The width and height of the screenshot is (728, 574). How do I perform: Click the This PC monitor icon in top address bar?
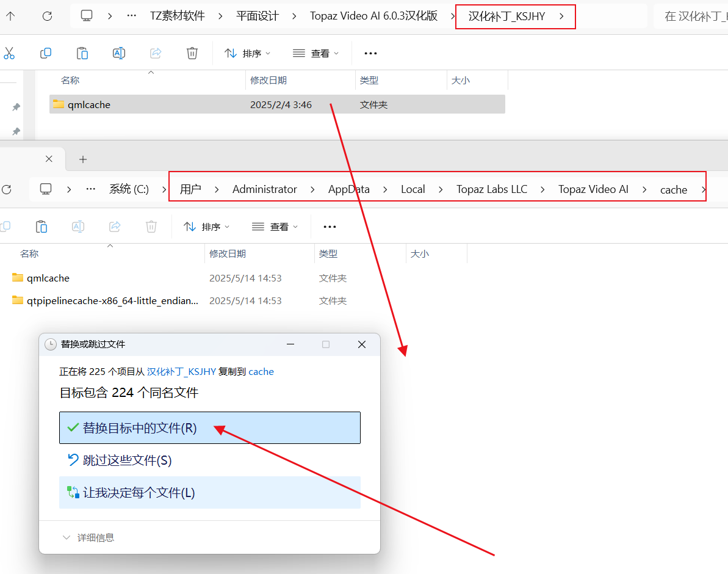pyautogui.click(x=87, y=16)
